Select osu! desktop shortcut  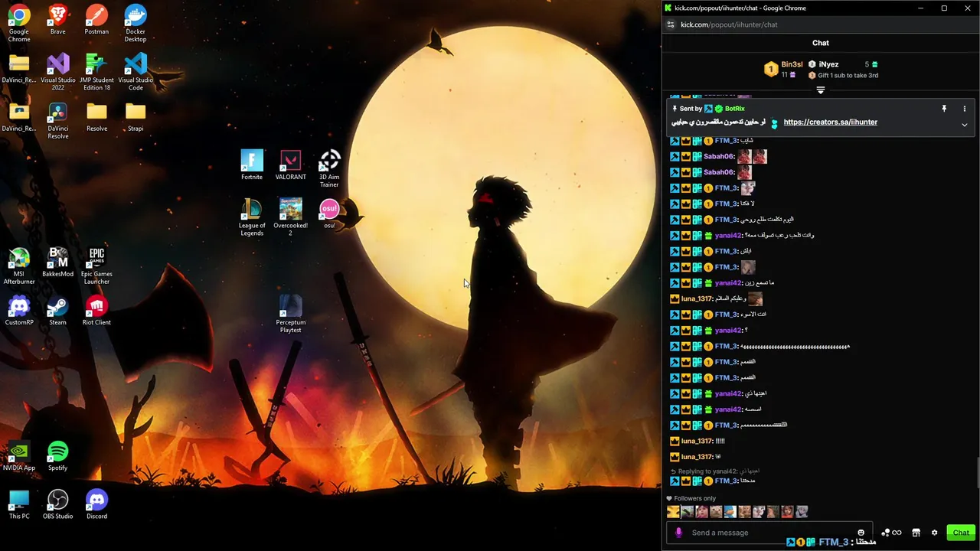point(329,214)
